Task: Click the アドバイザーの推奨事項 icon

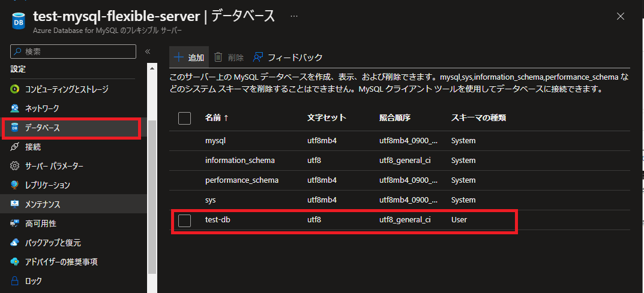Action: click(15, 261)
